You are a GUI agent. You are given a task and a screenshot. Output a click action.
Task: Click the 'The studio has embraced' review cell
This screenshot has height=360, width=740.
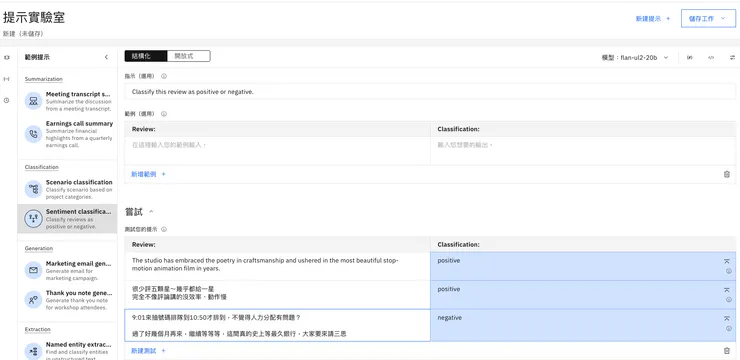pyautogui.click(x=278, y=266)
